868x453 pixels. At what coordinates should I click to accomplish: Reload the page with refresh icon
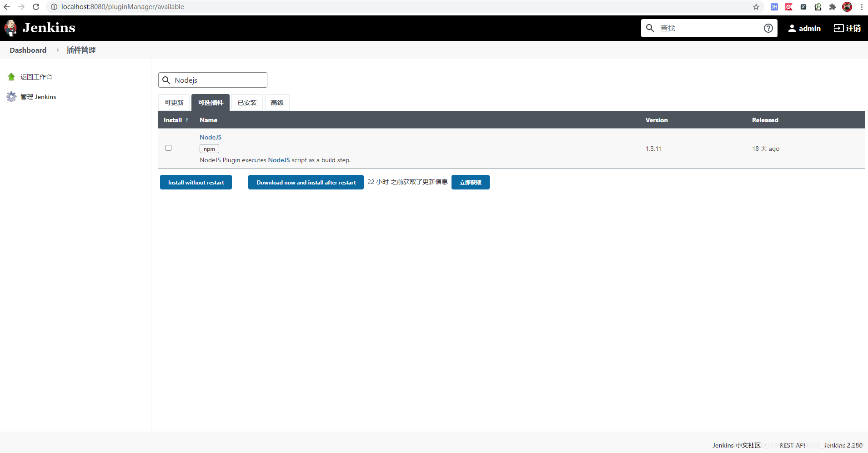tap(36, 7)
